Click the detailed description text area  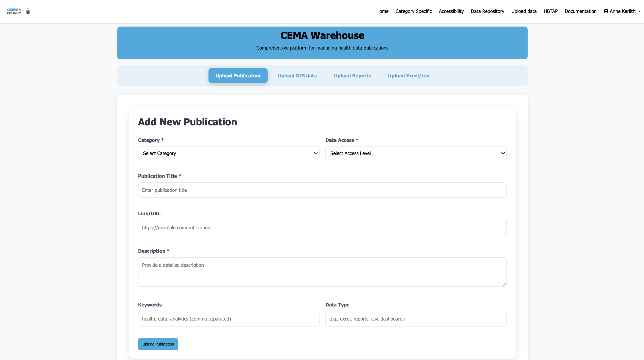coord(322,272)
